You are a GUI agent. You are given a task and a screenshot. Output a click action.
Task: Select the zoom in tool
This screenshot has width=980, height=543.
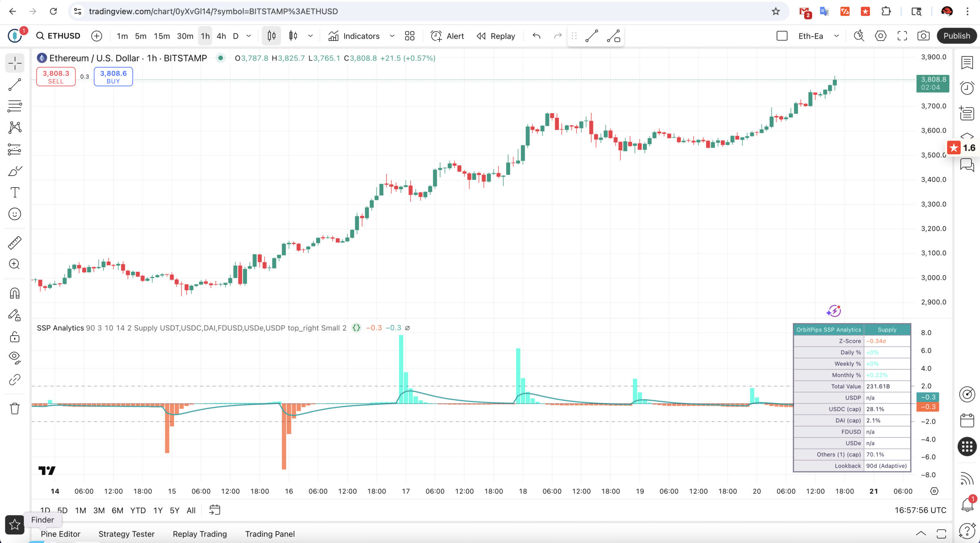pyautogui.click(x=15, y=264)
